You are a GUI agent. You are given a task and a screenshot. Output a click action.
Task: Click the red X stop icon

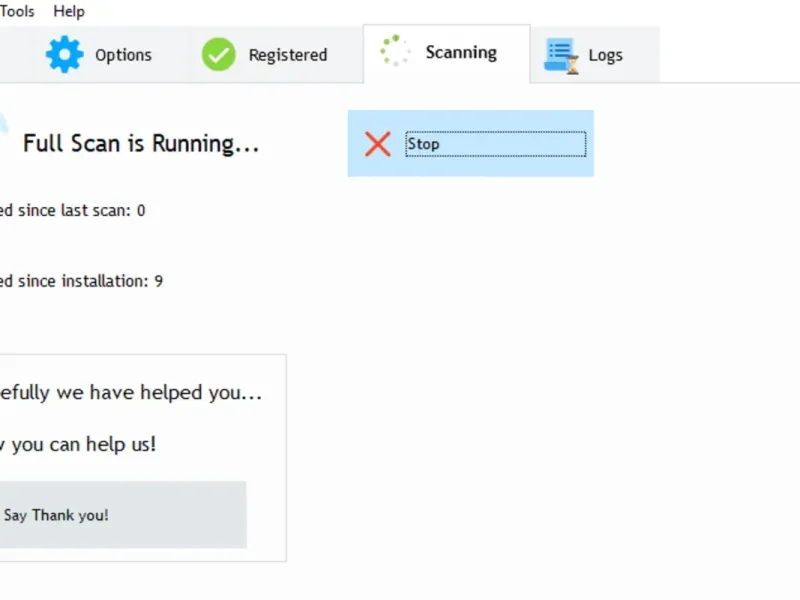coord(377,144)
